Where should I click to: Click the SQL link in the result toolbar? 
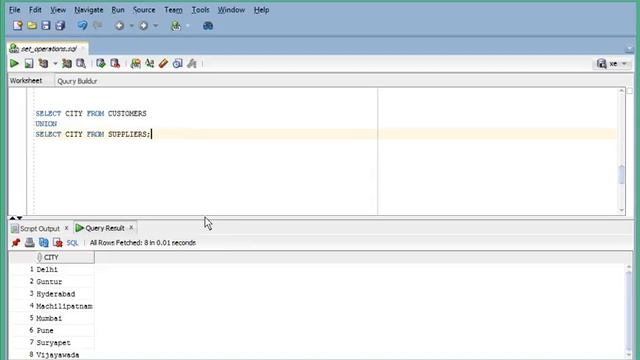[x=72, y=243]
